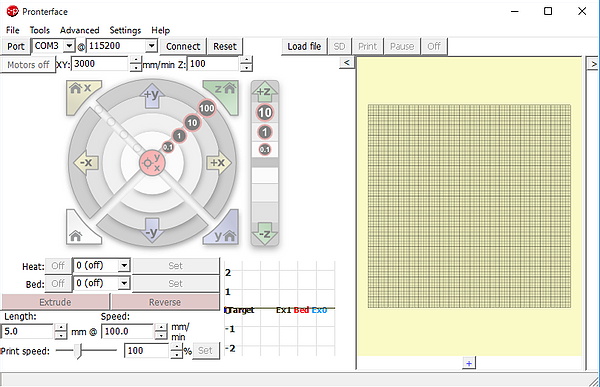Click the Pronterface app logo

pos(13,11)
